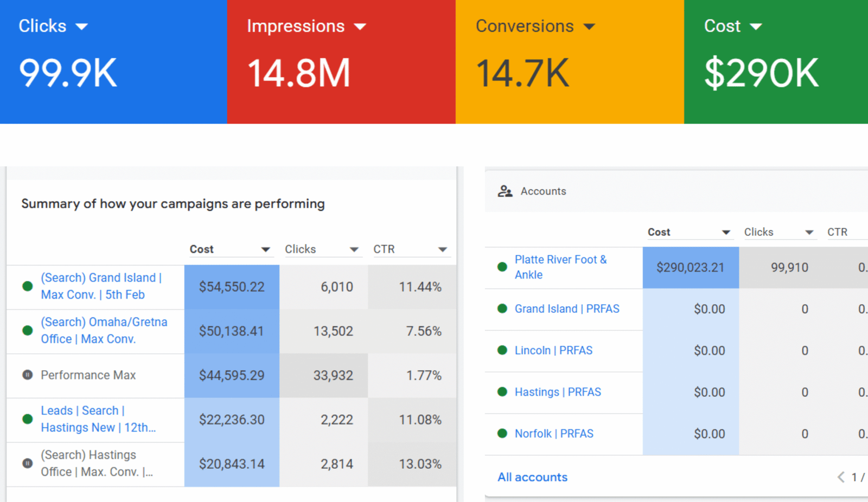Click paused icon for Hastings Office campaign
Screen dimensions: 868x502
click(x=28, y=464)
